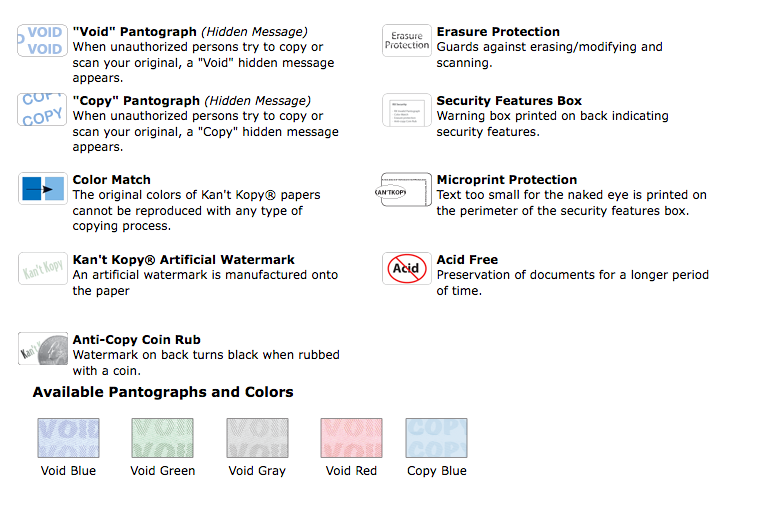Pick the Void Gray pantograph swatch
The image size is (780, 520).
coord(257,438)
